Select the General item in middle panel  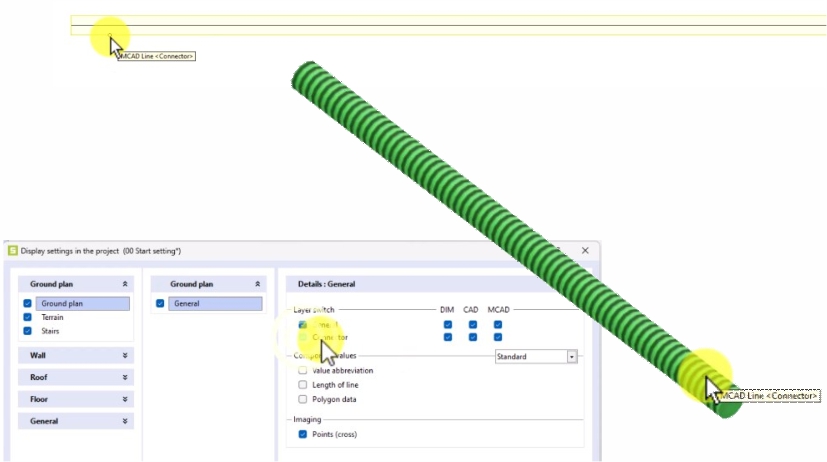(215, 303)
